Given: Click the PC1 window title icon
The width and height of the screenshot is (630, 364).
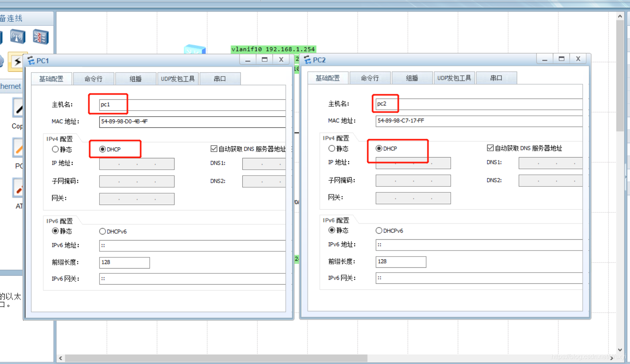Looking at the screenshot, I should [31, 61].
